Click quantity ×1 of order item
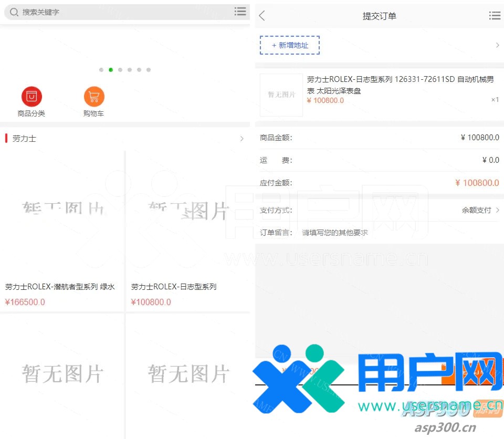Viewport: 504px width, 439px height. pyautogui.click(x=495, y=100)
